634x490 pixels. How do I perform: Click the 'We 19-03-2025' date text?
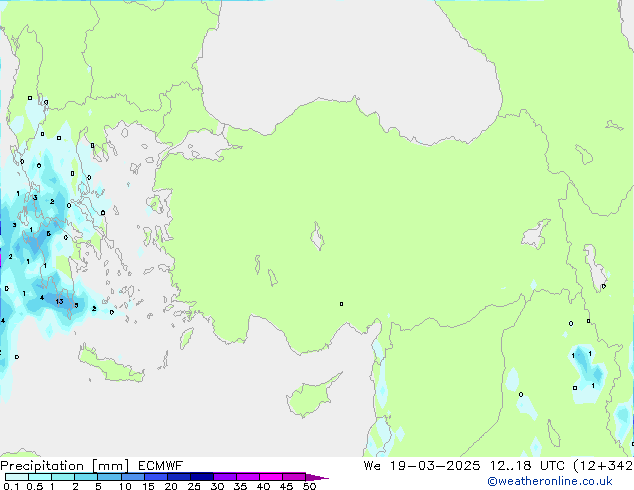pos(422,466)
